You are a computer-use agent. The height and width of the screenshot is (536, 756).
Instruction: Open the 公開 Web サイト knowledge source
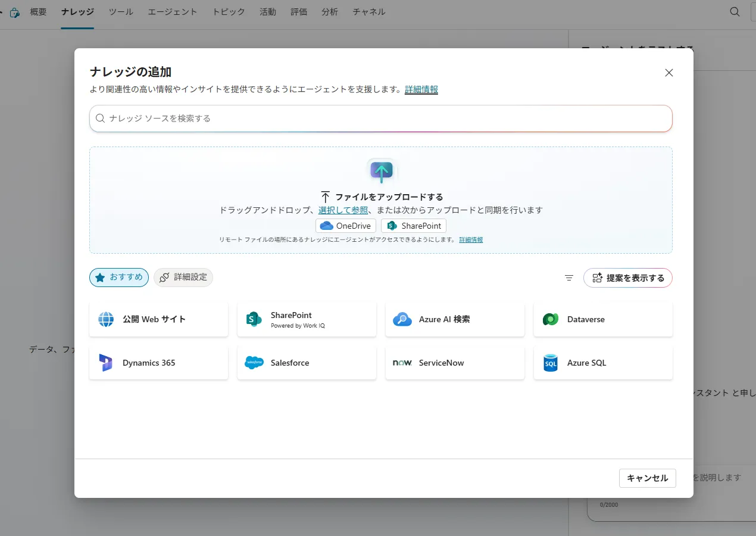(158, 319)
